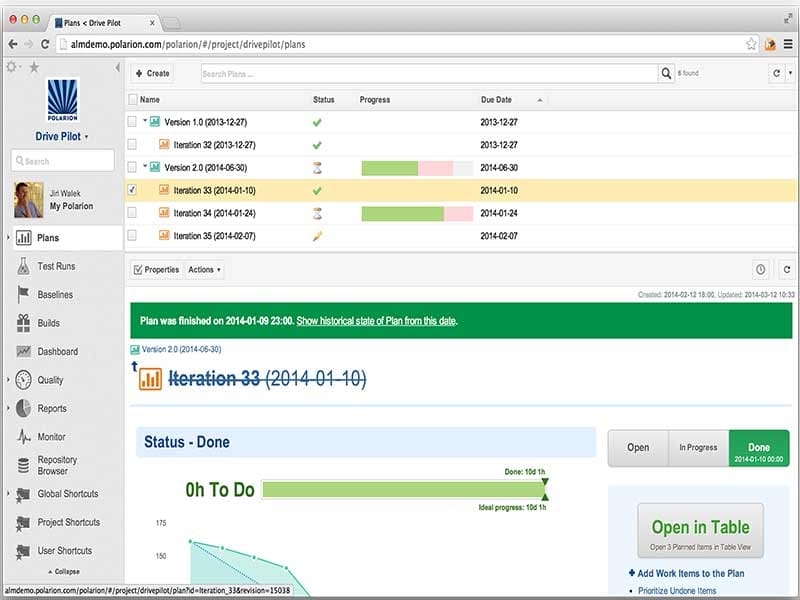Collapse the Version 2.0 tree node

[144, 167]
